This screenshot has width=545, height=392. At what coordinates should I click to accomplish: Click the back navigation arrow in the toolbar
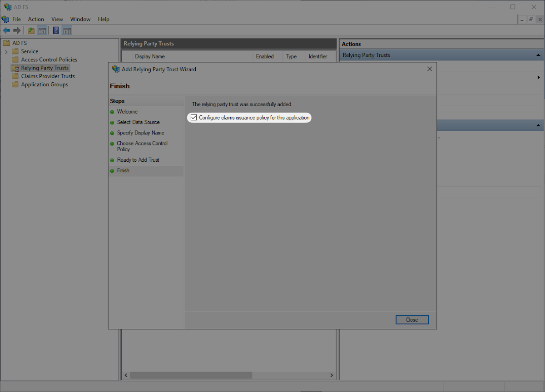point(6,30)
